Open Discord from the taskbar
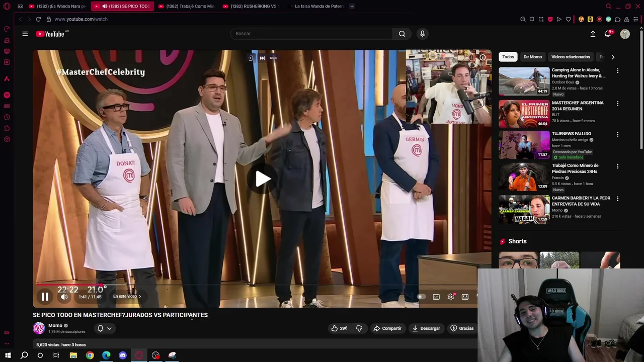 (123, 355)
